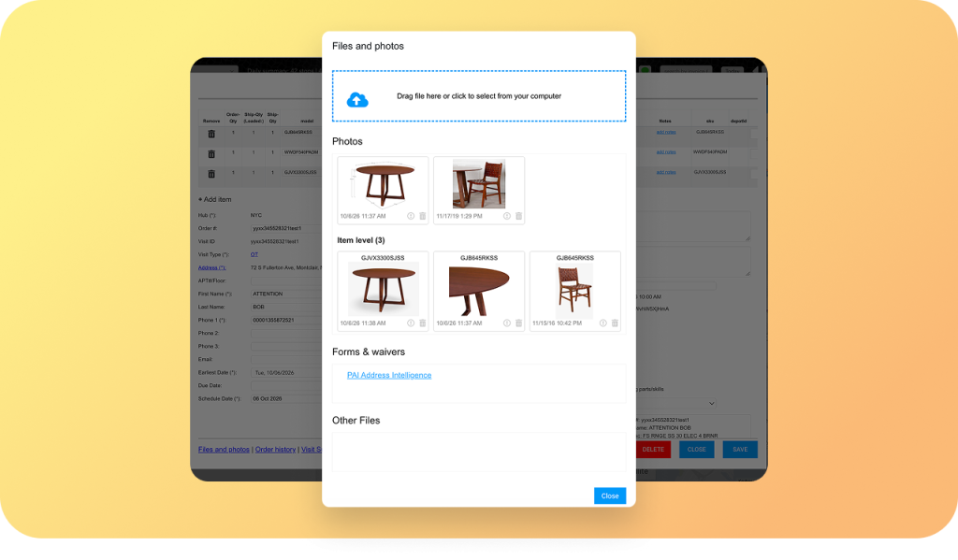958x560 pixels.
Task: Click the Schedule Date field
Action: point(286,399)
